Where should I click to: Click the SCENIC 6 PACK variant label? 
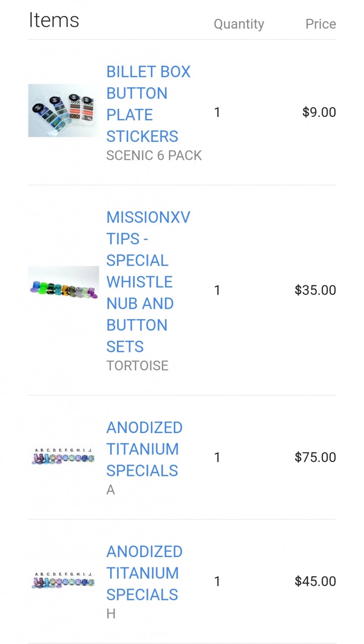pos(154,156)
